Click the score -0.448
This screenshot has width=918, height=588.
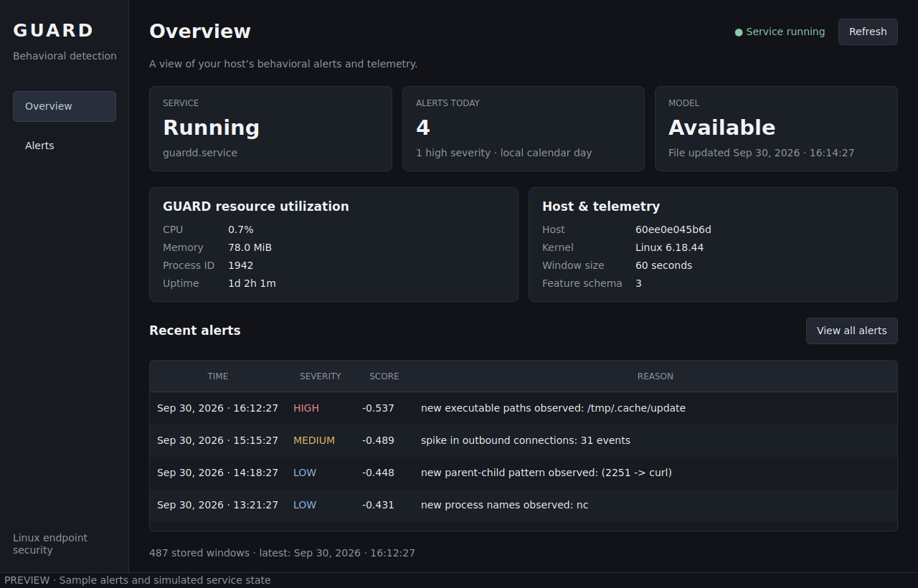coord(378,473)
